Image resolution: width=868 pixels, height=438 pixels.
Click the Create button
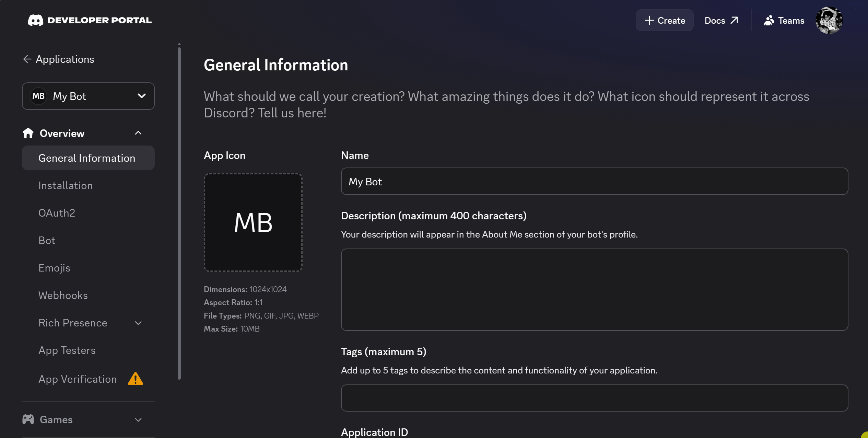[665, 20]
